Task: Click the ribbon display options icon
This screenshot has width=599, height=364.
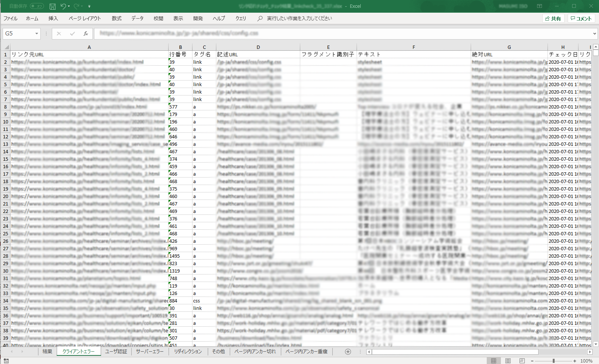Action: [539, 6]
